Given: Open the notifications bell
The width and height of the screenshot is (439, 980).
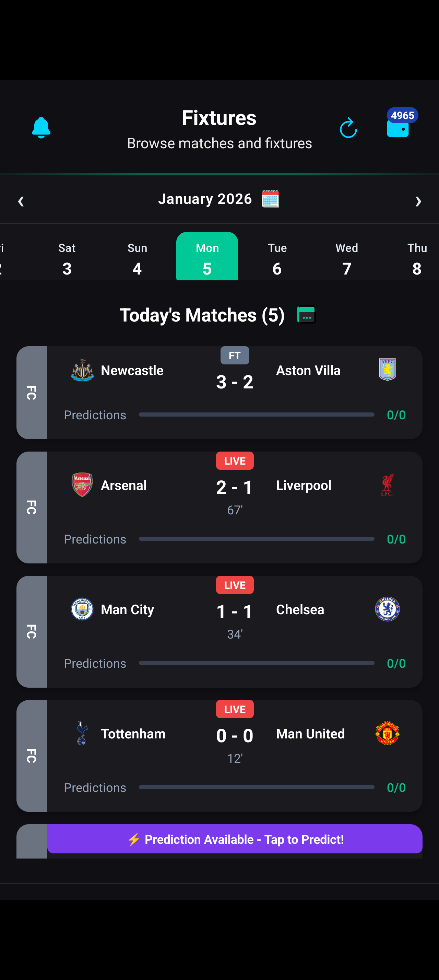Looking at the screenshot, I should point(41,128).
